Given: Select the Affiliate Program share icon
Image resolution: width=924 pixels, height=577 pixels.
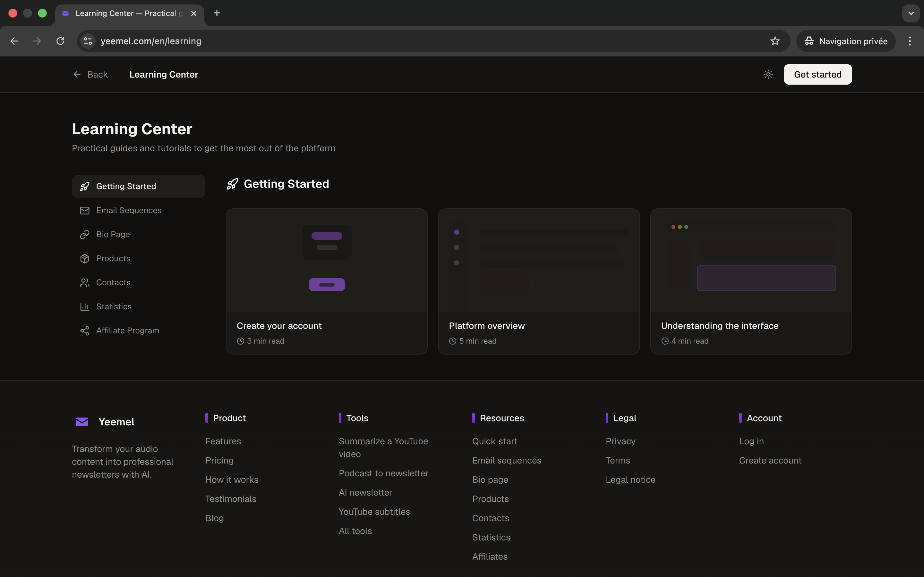Looking at the screenshot, I should pyautogui.click(x=85, y=330).
